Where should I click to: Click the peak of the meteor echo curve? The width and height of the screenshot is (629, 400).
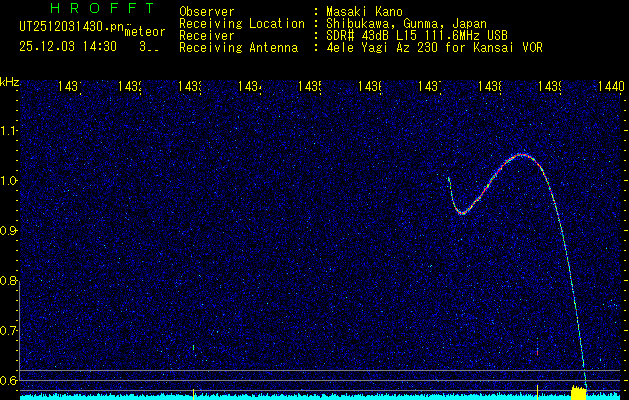521,155
